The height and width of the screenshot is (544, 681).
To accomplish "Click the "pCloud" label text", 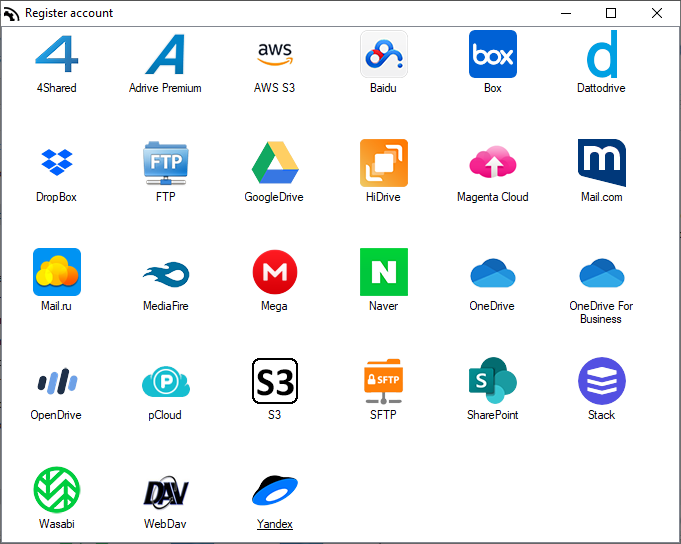I will click(x=165, y=415).
